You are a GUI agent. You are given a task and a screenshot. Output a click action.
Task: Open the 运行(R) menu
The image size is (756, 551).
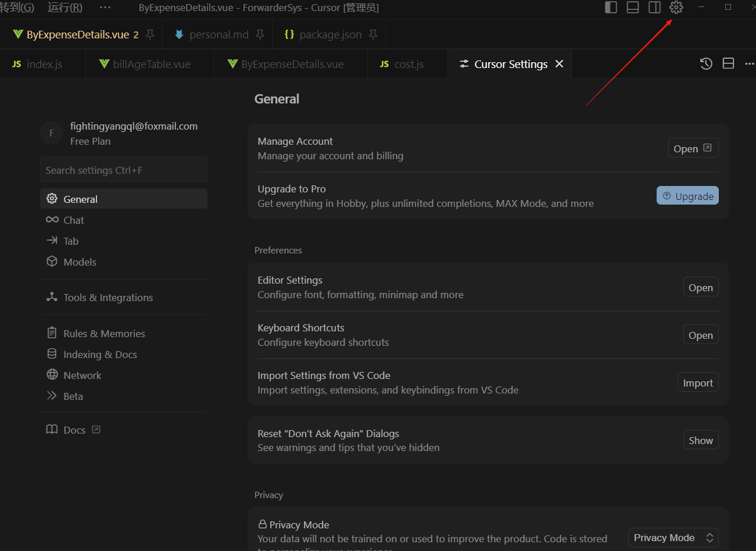[65, 8]
